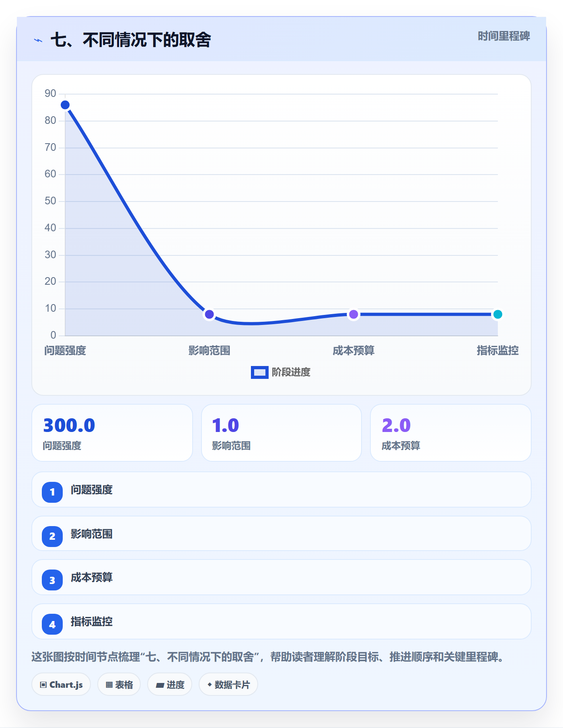Click the 成本预算 purple data point
This screenshot has height=728, width=563.
353,314
